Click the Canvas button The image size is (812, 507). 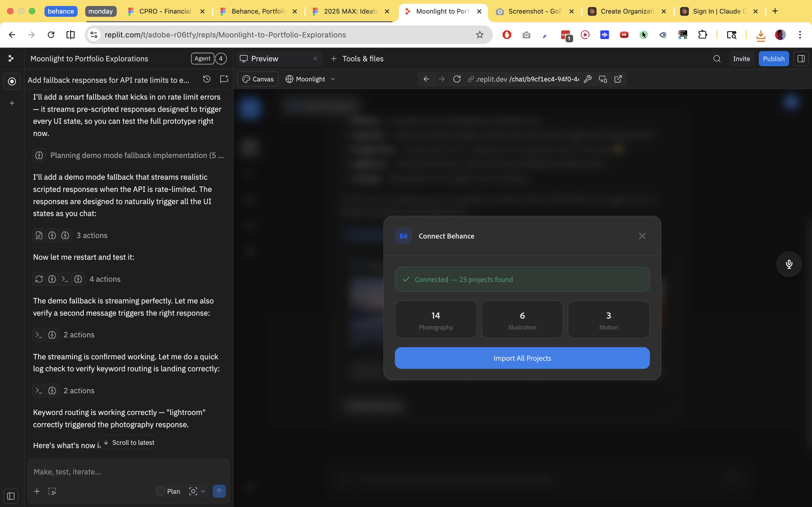coord(258,79)
